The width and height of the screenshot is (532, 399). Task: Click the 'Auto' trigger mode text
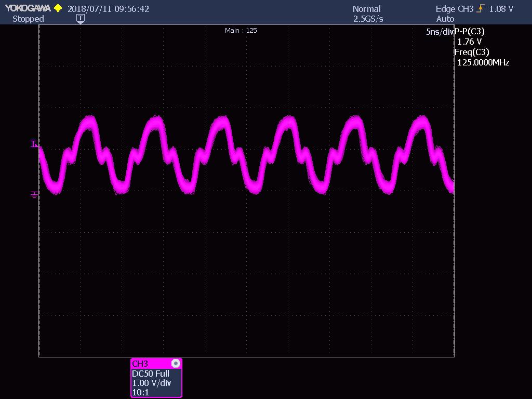(x=445, y=19)
